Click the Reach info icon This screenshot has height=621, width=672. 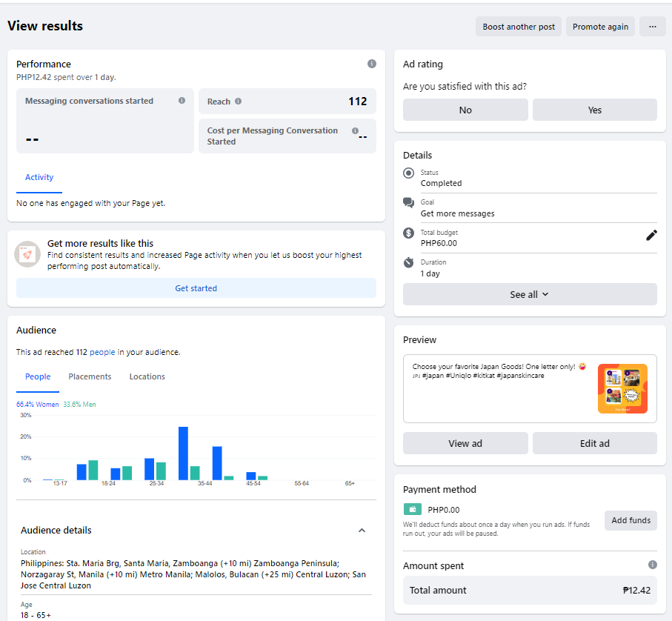[x=238, y=102]
